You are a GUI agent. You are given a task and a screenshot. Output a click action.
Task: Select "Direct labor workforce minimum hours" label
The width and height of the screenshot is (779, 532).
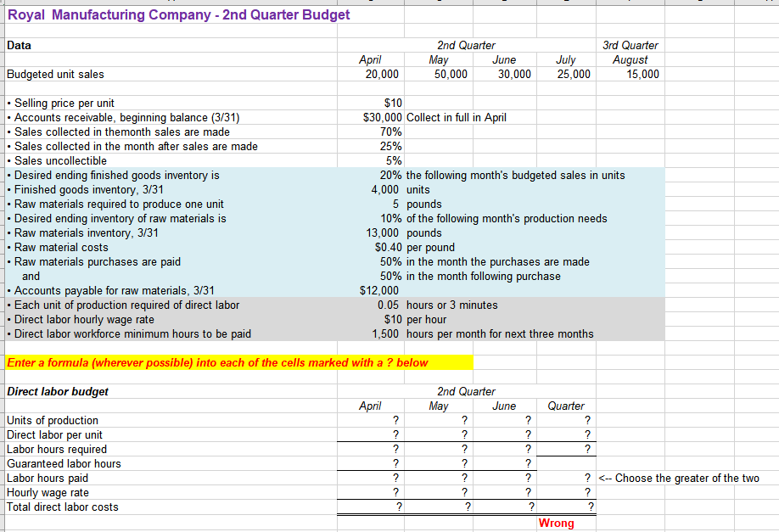129,333
